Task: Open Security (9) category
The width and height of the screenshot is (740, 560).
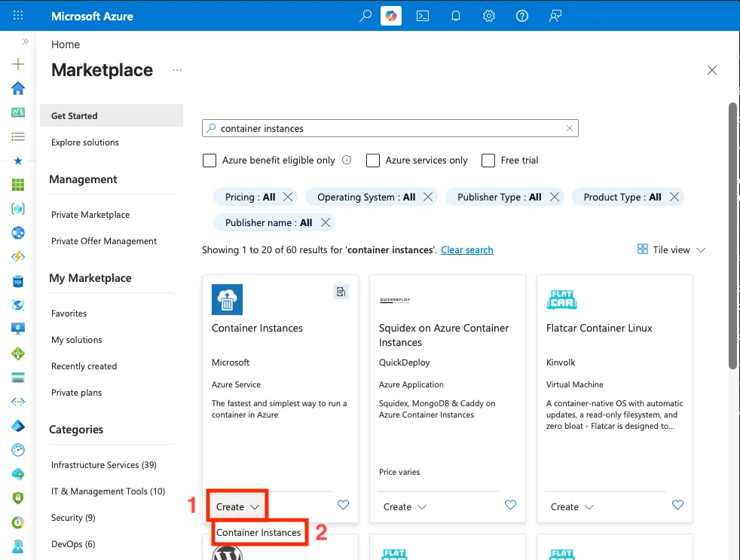Action: tap(73, 518)
